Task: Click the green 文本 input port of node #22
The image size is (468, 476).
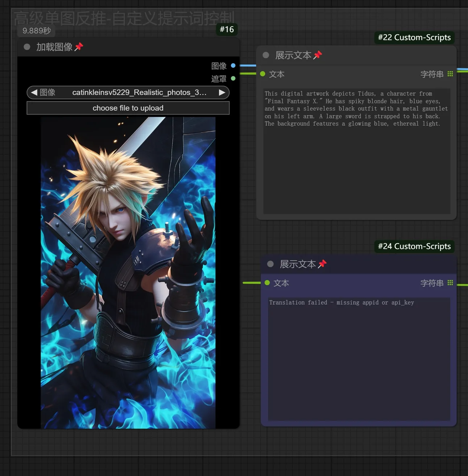Action: click(263, 74)
